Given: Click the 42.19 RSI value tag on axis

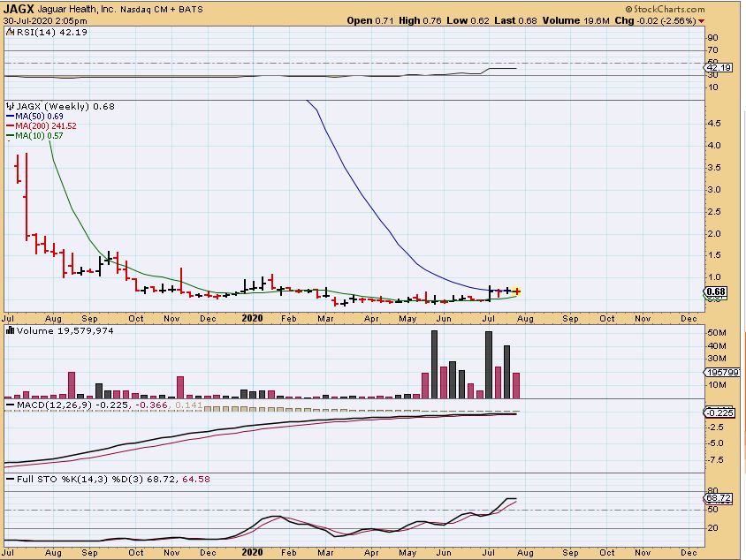Looking at the screenshot, I should point(719,67).
